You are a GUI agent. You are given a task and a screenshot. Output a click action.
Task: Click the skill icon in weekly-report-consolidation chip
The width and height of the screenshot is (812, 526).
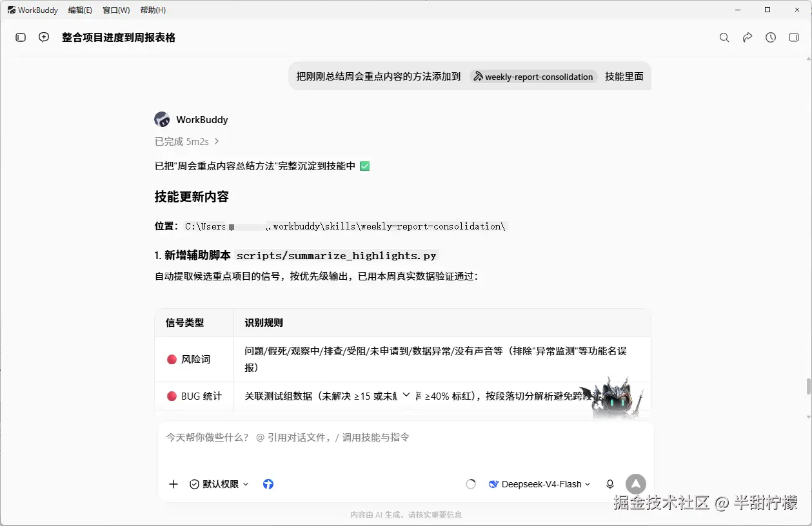478,76
